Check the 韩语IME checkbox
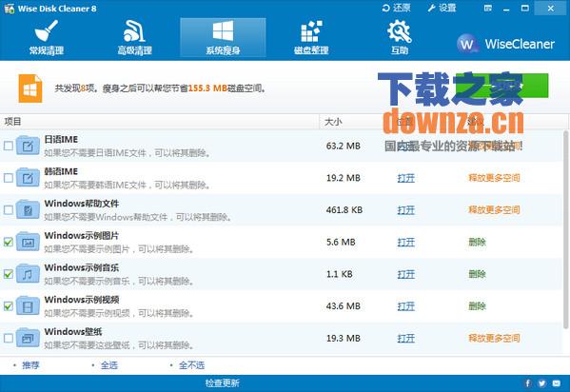The width and height of the screenshot is (570, 392). (9, 178)
